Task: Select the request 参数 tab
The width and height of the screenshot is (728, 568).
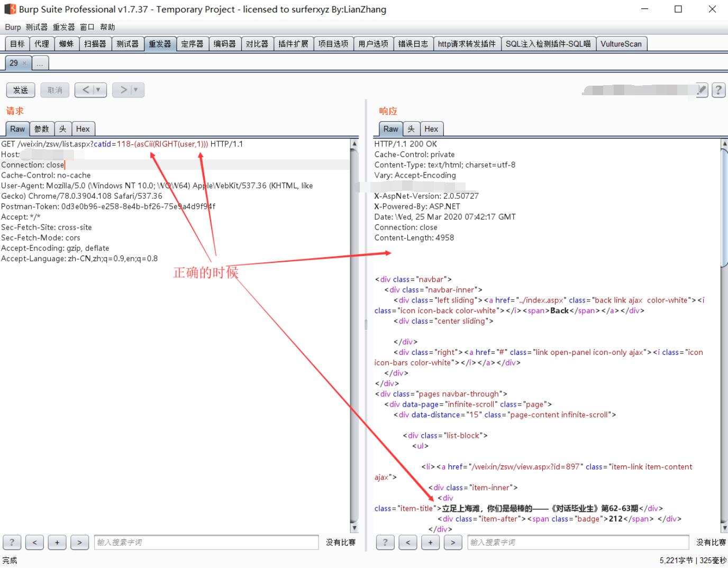Action: tap(42, 129)
